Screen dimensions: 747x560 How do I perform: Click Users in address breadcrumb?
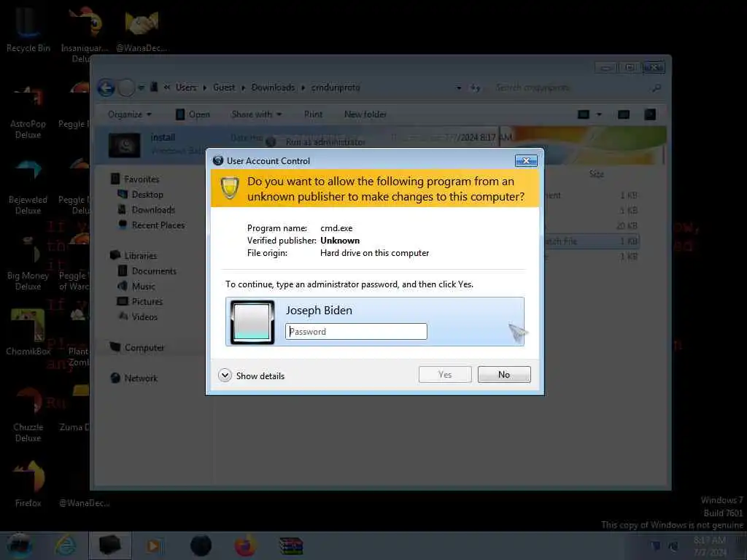186,87
